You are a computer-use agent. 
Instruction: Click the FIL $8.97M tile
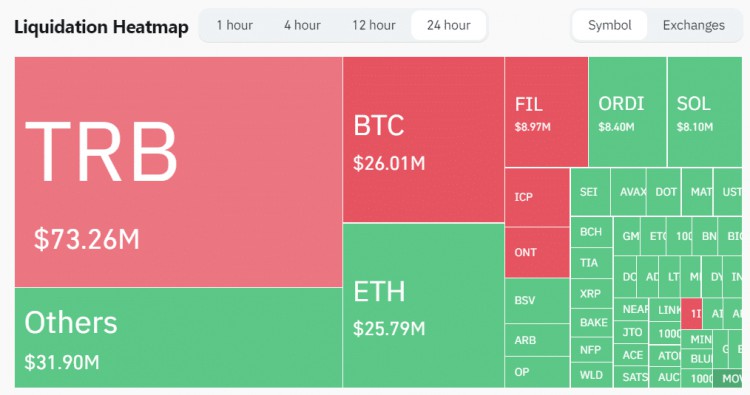[546, 112]
